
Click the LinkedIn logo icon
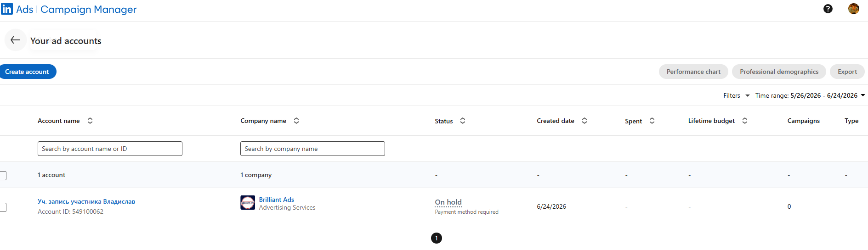point(7,9)
